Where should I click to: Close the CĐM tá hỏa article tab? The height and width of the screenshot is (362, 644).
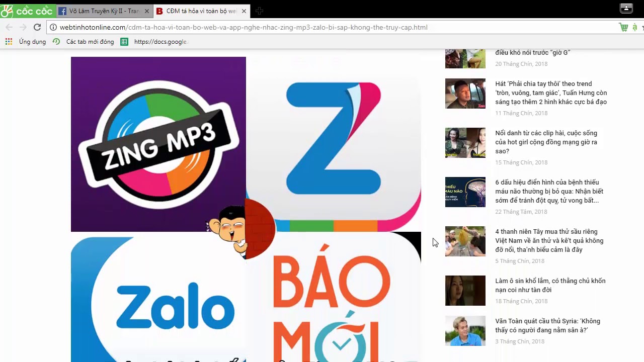pyautogui.click(x=244, y=11)
